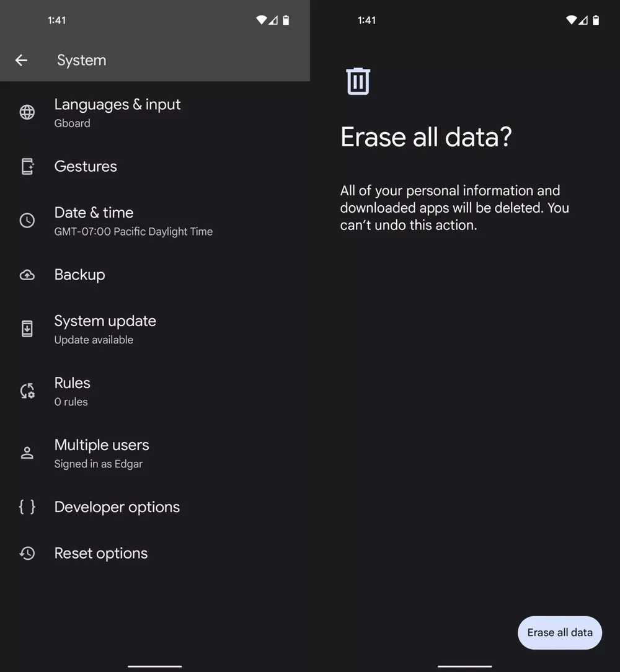The width and height of the screenshot is (620, 672).
Task: Open the Gestures settings entry
Action: pos(86,166)
